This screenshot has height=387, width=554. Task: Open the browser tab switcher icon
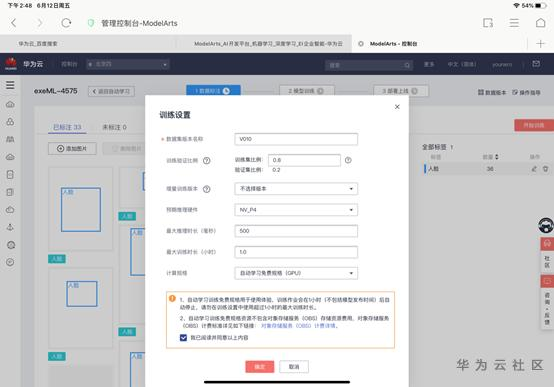pyautogui.click(x=488, y=23)
